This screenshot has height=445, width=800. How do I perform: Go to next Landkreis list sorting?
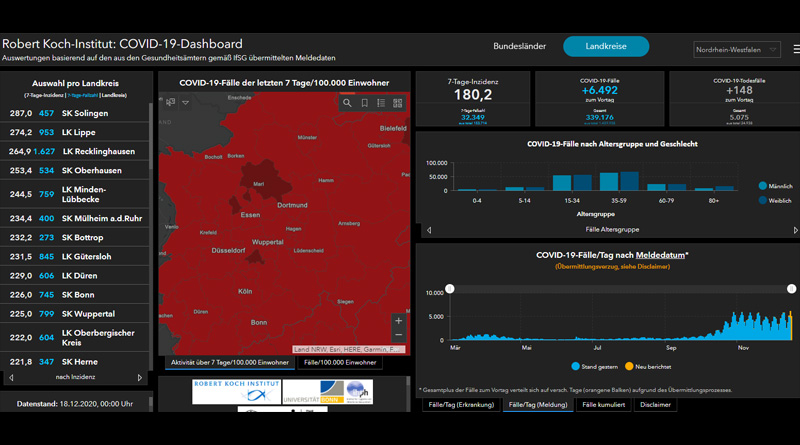[140, 378]
